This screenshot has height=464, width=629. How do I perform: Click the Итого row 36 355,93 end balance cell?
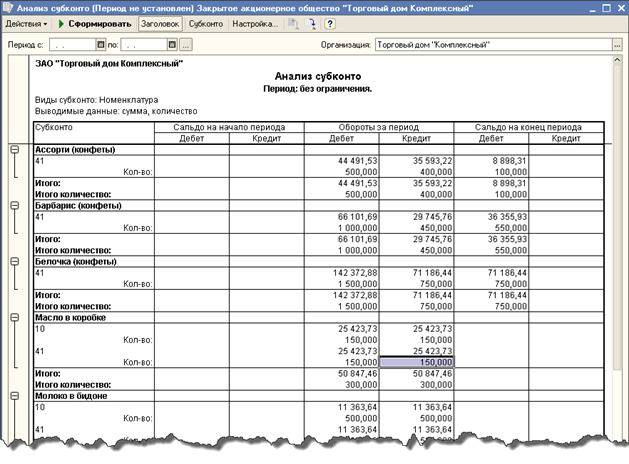pos(491,239)
